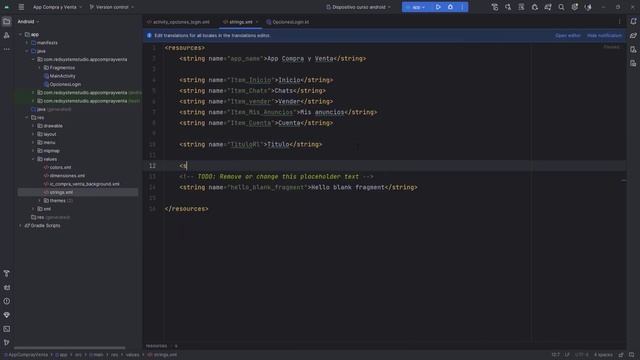The width and height of the screenshot is (640, 360).
Task: Expand the drawable folder
Action: (33, 126)
